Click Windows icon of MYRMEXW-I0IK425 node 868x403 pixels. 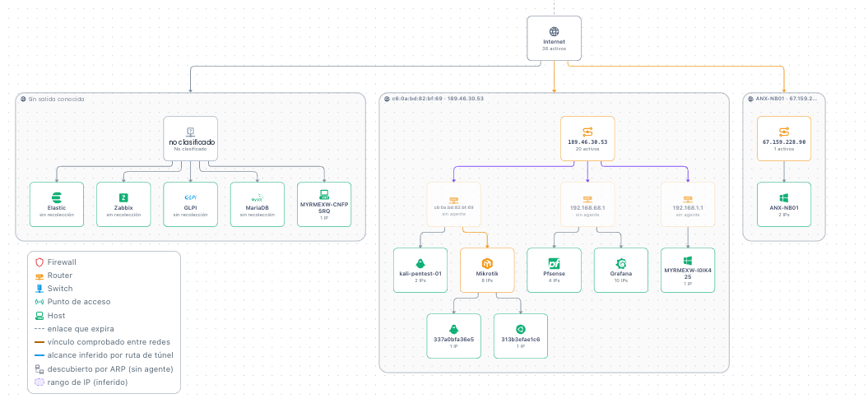coord(688,260)
